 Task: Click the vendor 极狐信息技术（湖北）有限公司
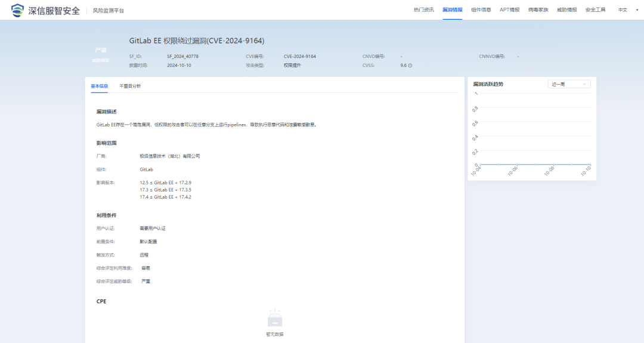pyautogui.click(x=170, y=156)
